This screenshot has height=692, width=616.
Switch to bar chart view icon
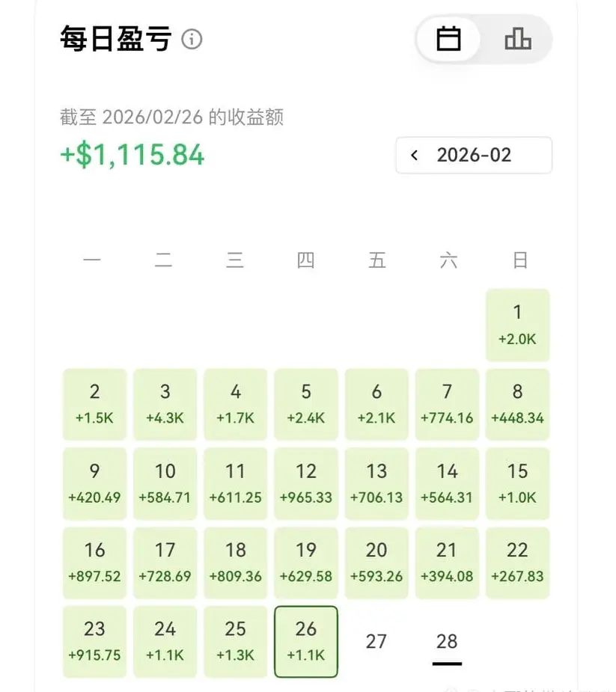(517, 40)
